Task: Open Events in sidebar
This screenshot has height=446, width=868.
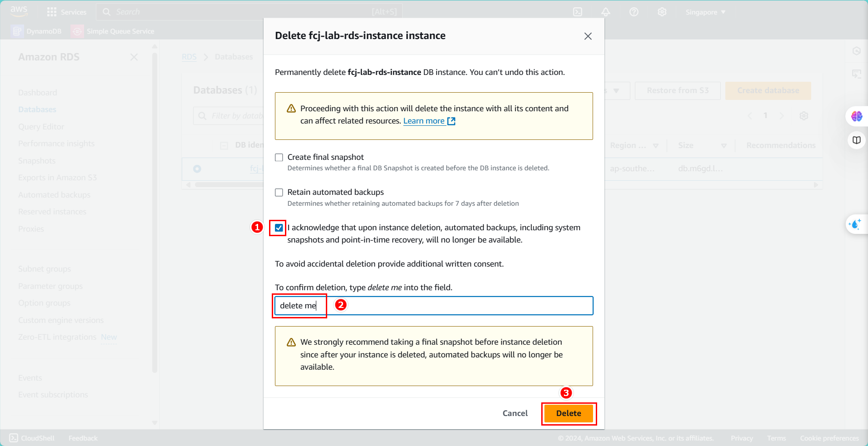Action: coord(30,378)
